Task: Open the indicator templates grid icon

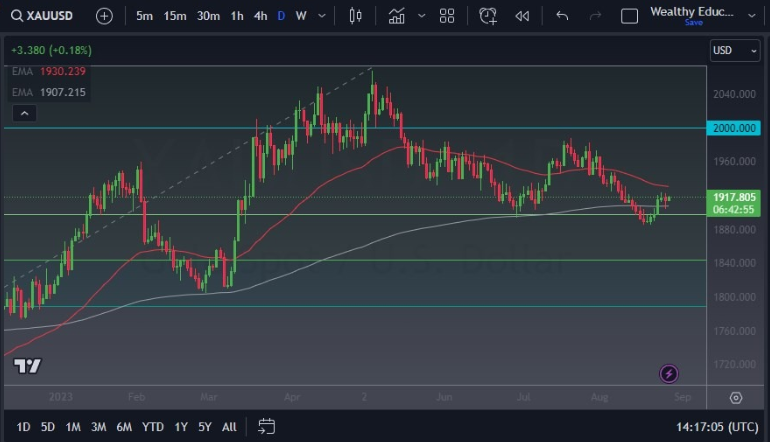Action: (x=447, y=16)
